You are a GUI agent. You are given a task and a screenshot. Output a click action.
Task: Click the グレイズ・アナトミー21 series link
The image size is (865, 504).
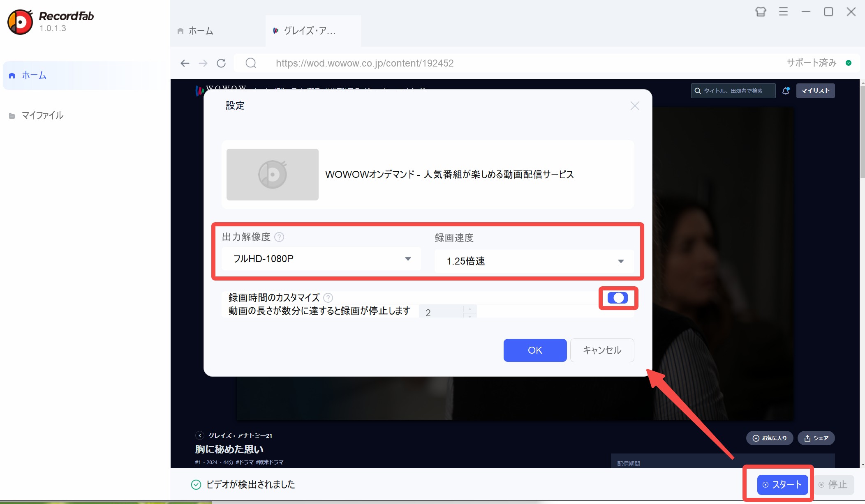click(x=240, y=435)
